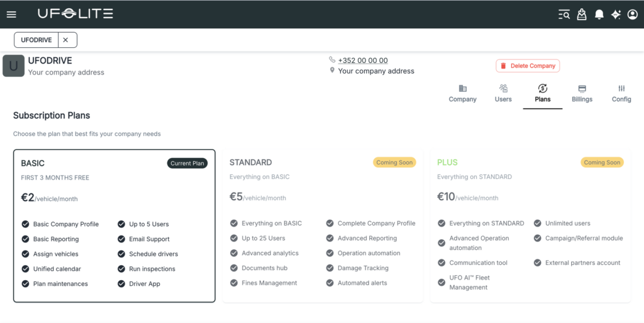Click the UFODRIVE company avatar

click(x=13, y=66)
